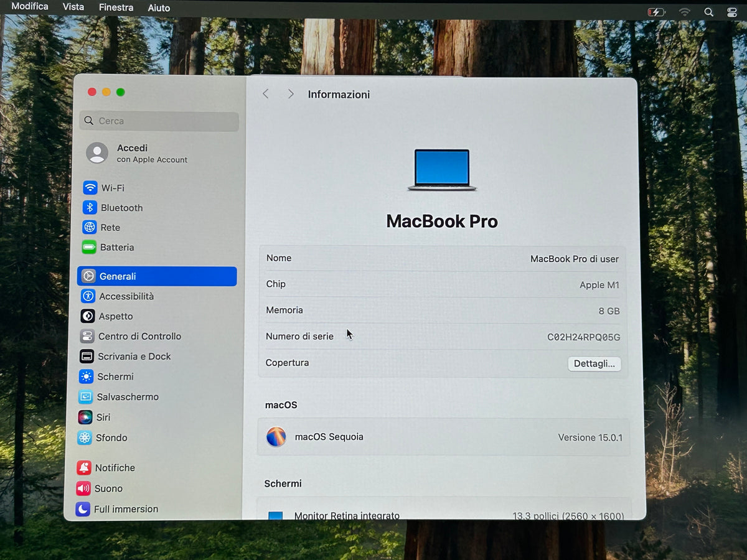
Task: Open the Rete globe icon
Action: point(90,227)
